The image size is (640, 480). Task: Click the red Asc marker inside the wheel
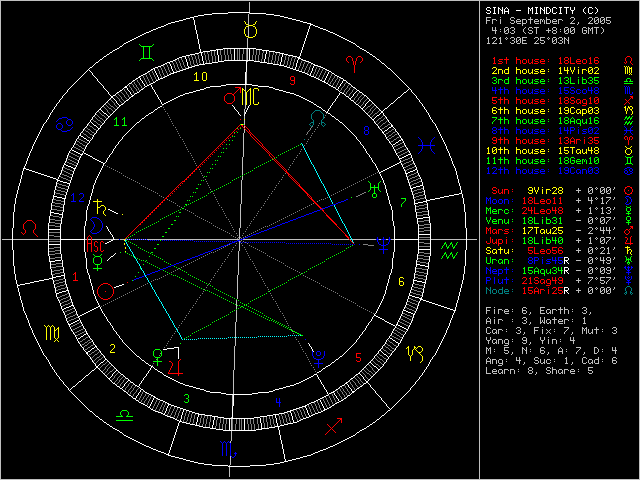(x=96, y=245)
